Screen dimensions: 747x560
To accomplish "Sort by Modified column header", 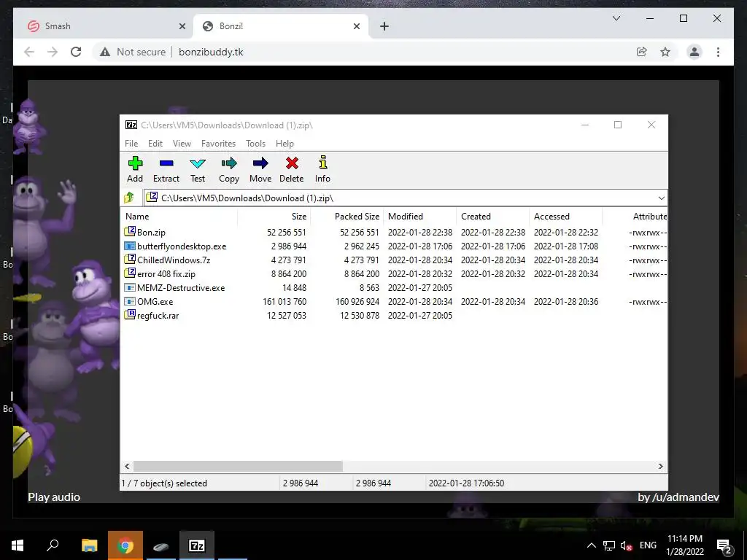I will [x=419, y=216].
